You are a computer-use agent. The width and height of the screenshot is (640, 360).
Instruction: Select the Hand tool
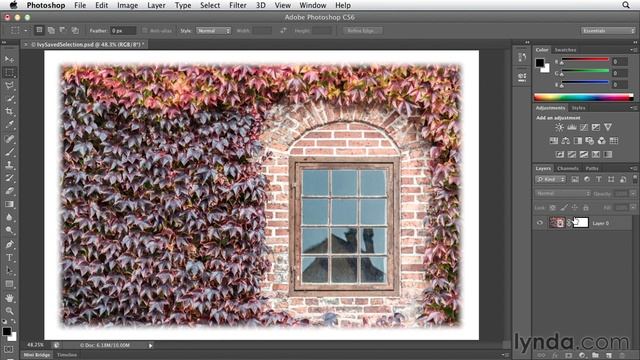pyautogui.click(x=9, y=298)
